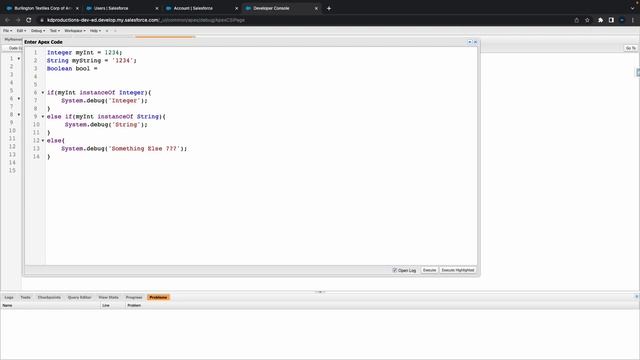Viewport: 640px width, 360px height.
Task: Click the browser back arrow
Action: pyautogui.click(x=7, y=20)
